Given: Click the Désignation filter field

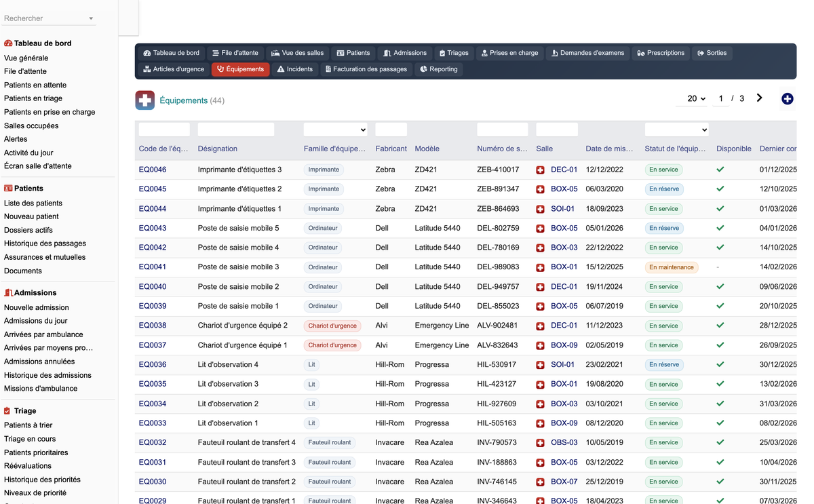Looking at the screenshot, I should [x=236, y=130].
